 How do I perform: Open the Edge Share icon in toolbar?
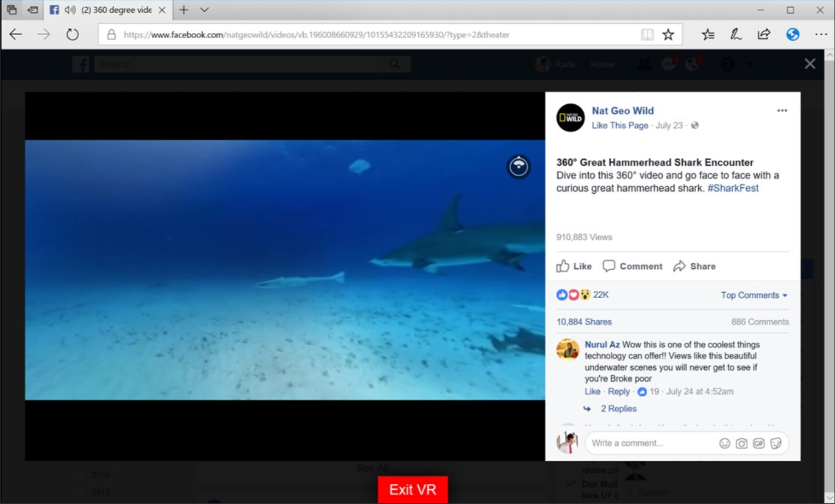click(764, 34)
